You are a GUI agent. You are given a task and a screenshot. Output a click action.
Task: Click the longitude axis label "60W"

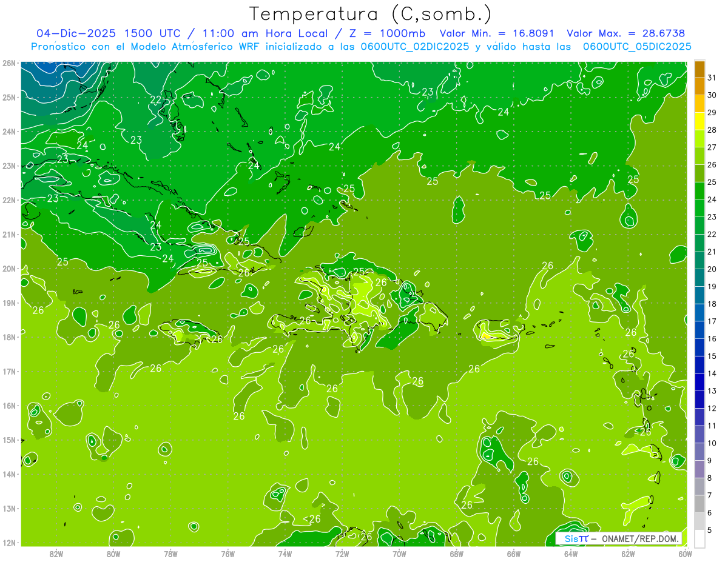[686, 554]
